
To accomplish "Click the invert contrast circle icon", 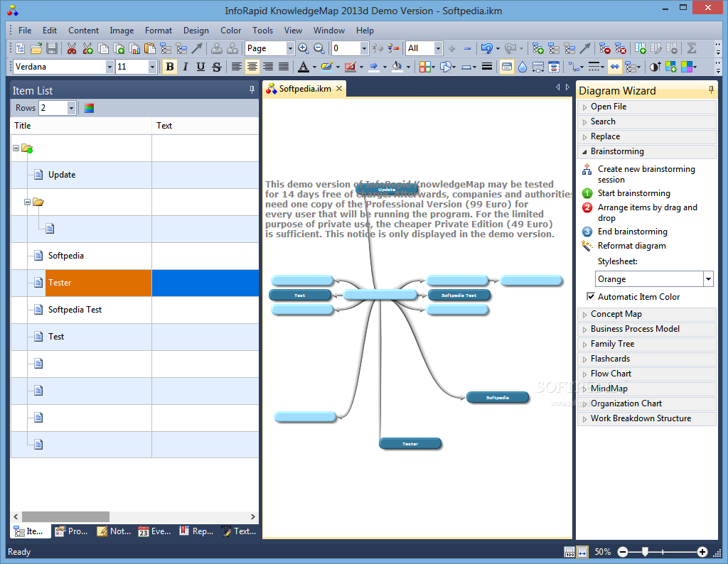I will (x=655, y=67).
